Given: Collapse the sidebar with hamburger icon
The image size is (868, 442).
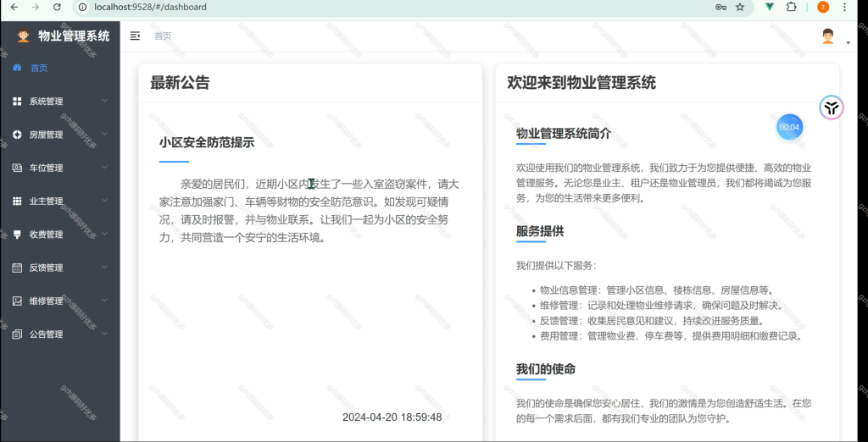Looking at the screenshot, I should (x=135, y=36).
